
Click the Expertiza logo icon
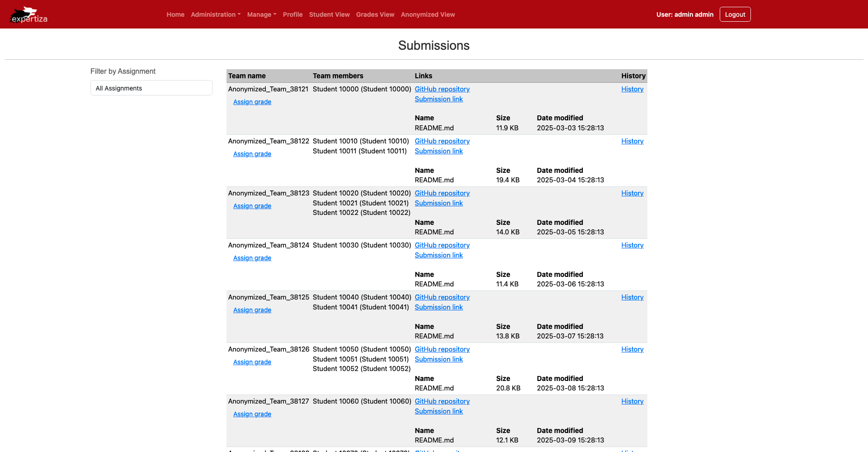point(28,14)
